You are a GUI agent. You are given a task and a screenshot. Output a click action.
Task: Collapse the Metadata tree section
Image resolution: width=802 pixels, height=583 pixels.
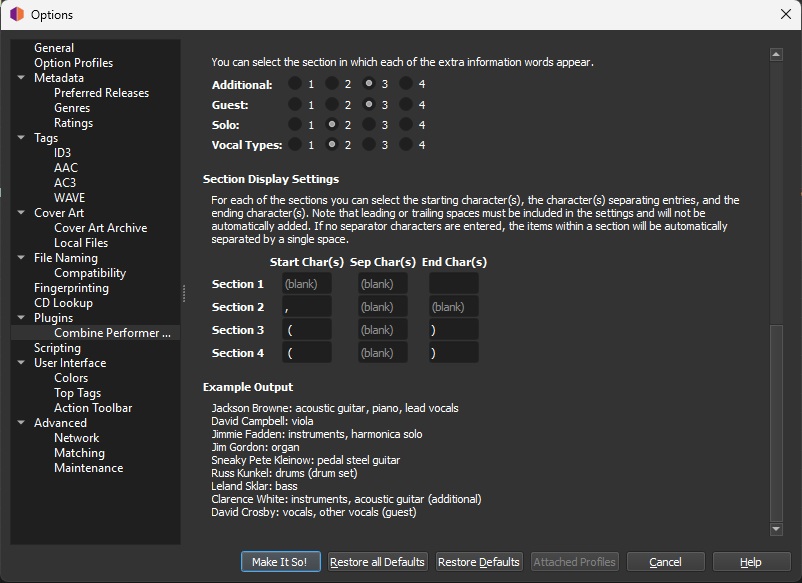pos(21,78)
